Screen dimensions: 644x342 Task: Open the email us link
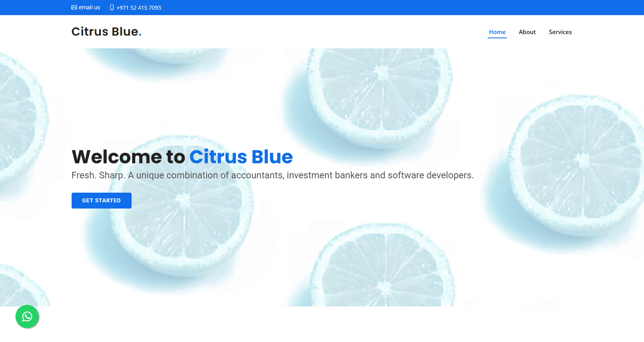pyautogui.click(x=89, y=8)
